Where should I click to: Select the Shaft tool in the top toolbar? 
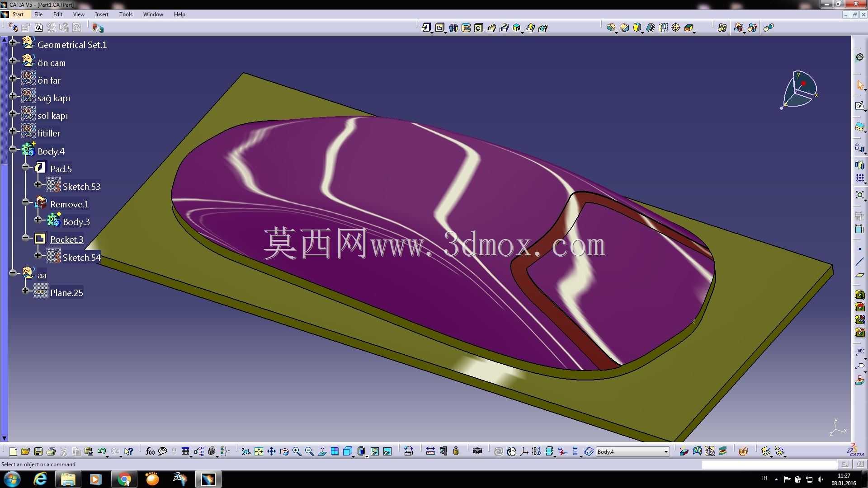click(453, 28)
